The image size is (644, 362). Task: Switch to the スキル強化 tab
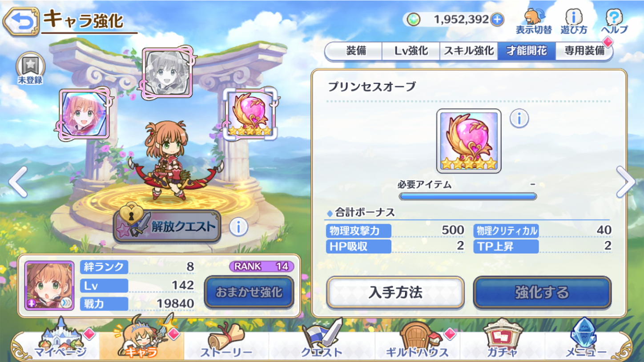(468, 51)
